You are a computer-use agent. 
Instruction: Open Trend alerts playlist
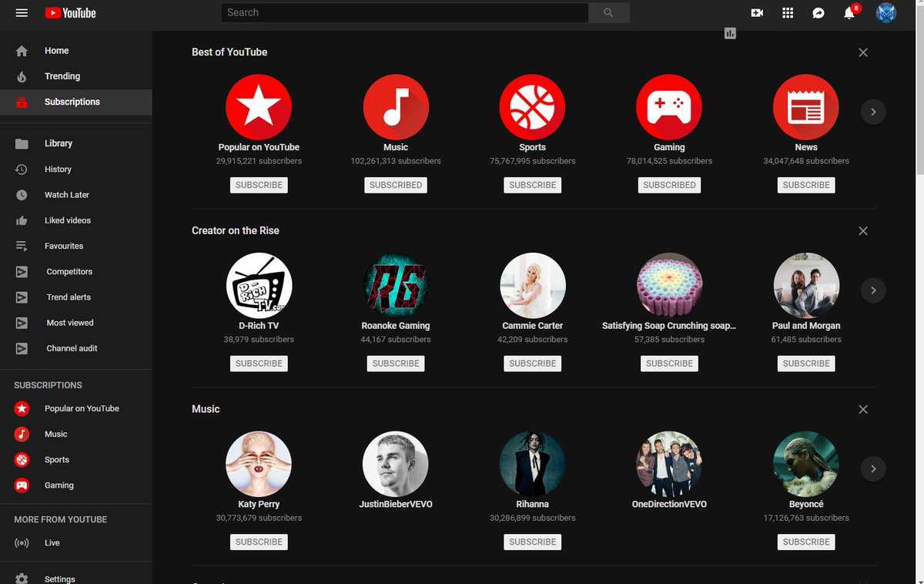pyautogui.click(x=76, y=297)
